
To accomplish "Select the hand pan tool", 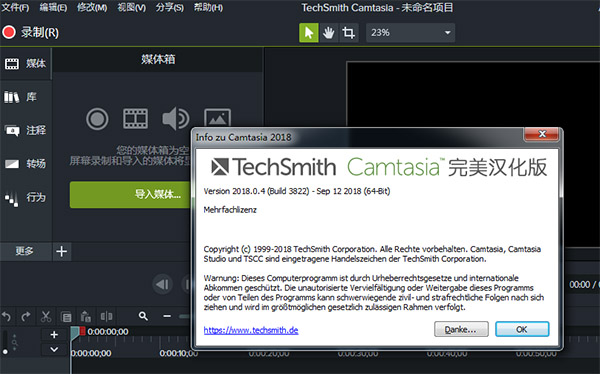I will [328, 33].
